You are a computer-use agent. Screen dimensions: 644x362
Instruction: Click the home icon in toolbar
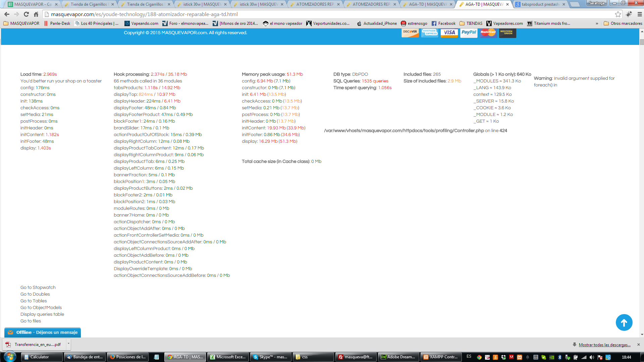pos(36,14)
